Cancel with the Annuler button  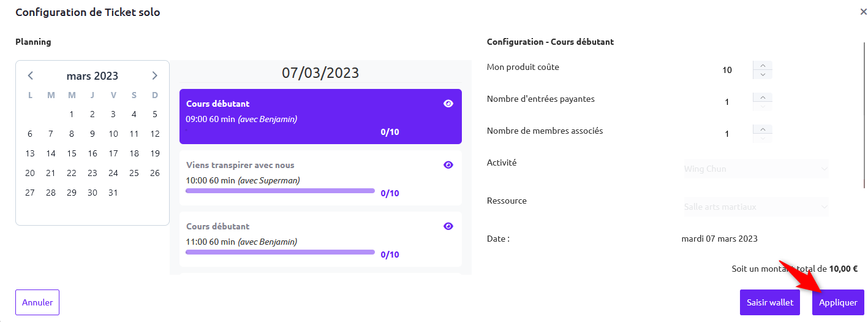[x=37, y=302]
